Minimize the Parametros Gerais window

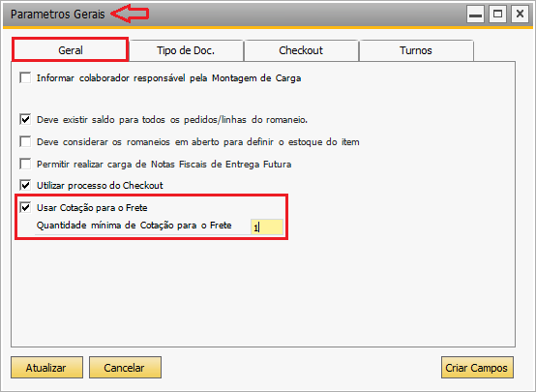(475, 15)
